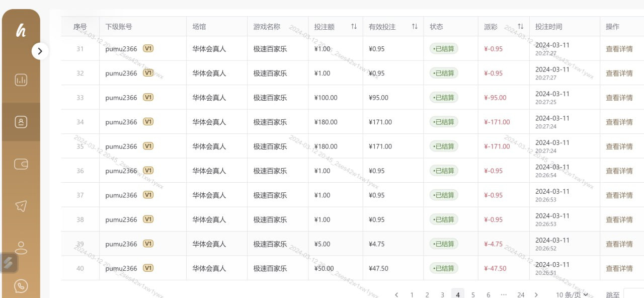Expand sidebar with the arrow button
The width and height of the screenshot is (644, 298).
coord(40,51)
